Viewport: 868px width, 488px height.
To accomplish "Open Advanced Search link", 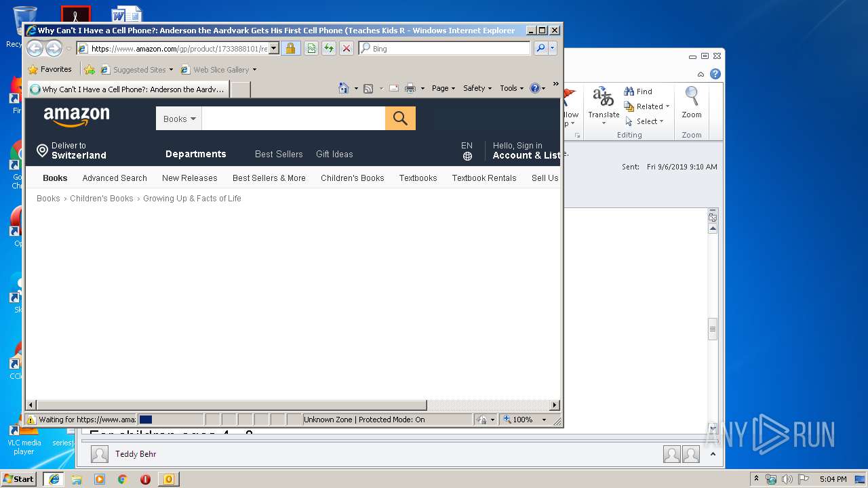I will pos(115,178).
